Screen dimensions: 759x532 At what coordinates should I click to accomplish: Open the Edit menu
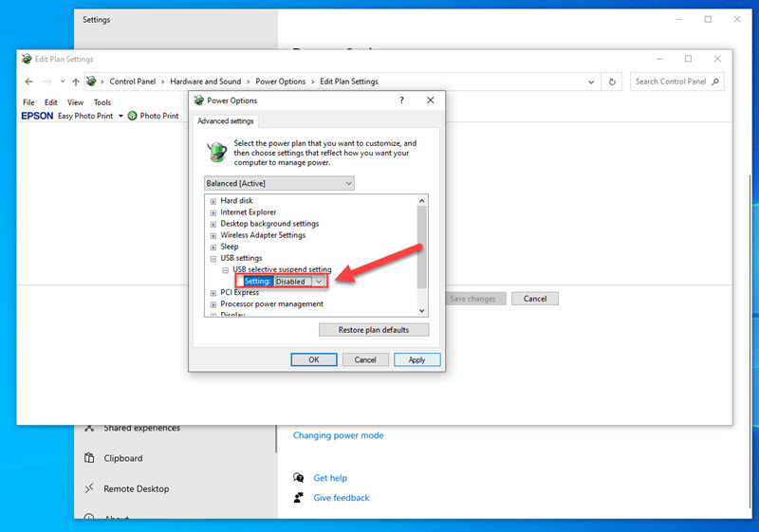coord(51,102)
